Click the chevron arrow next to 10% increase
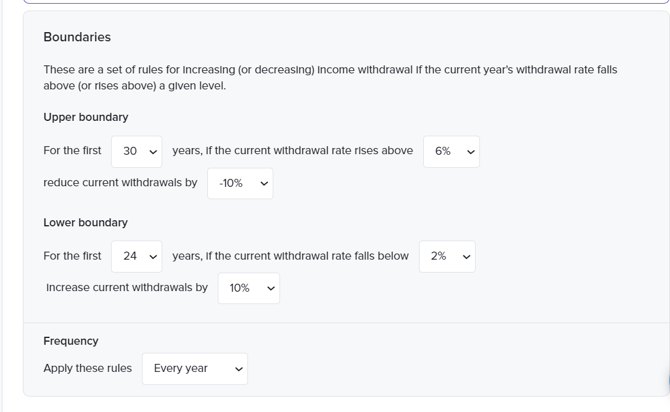670x412 pixels. click(x=271, y=289)
